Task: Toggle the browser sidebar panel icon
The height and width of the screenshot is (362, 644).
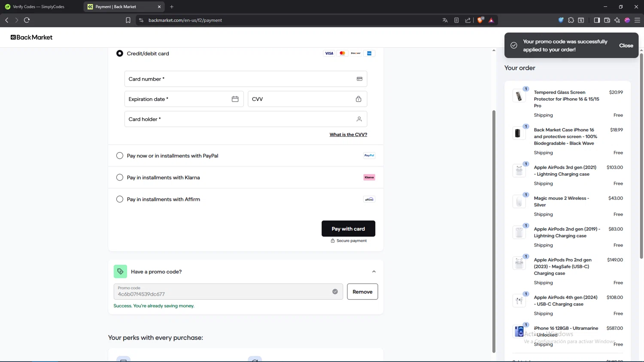Action: 597,20
